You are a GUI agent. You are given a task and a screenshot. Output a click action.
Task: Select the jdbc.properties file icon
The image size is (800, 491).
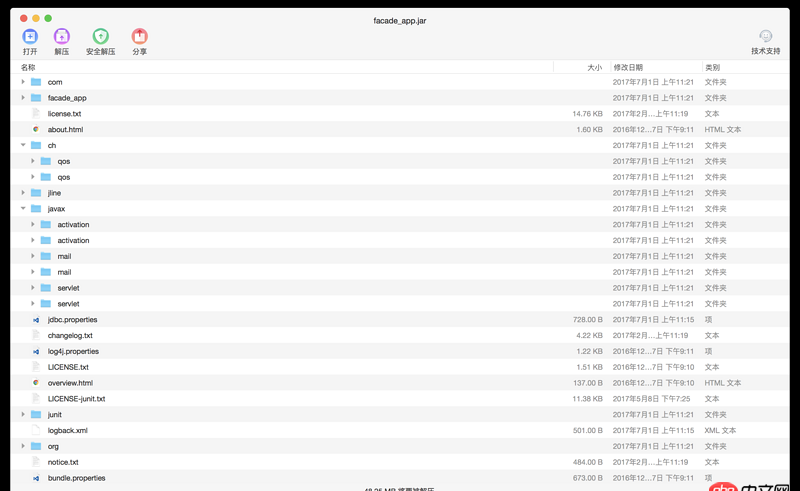point(36,320)
